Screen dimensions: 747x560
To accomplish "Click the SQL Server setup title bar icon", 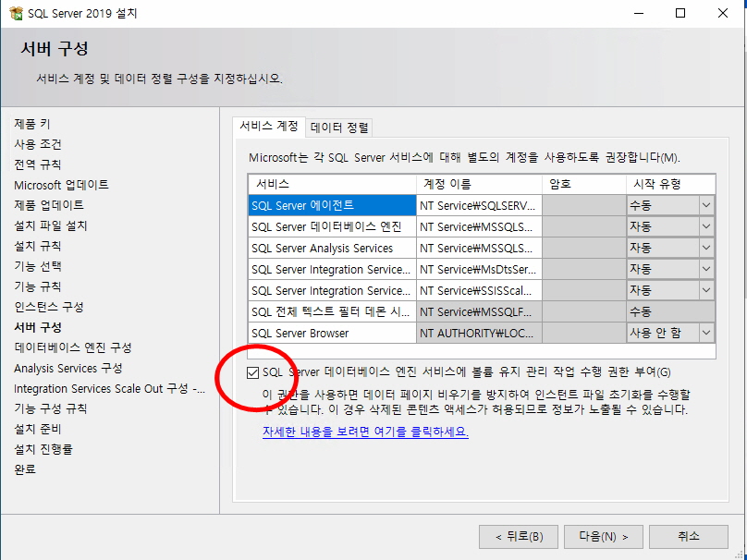I will [16, 13].
